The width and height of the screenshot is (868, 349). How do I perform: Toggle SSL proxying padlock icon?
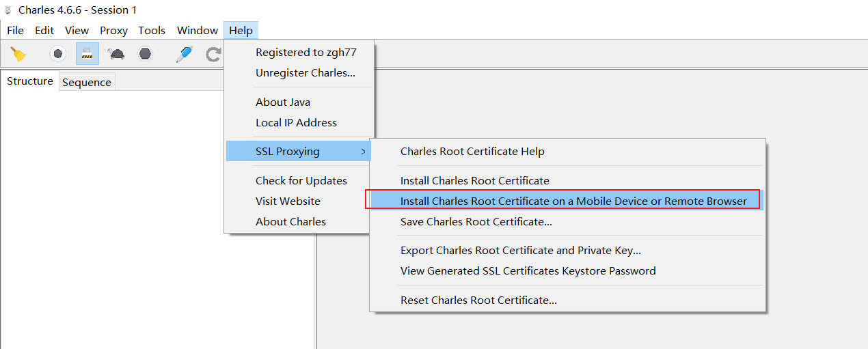click(87, 54)
